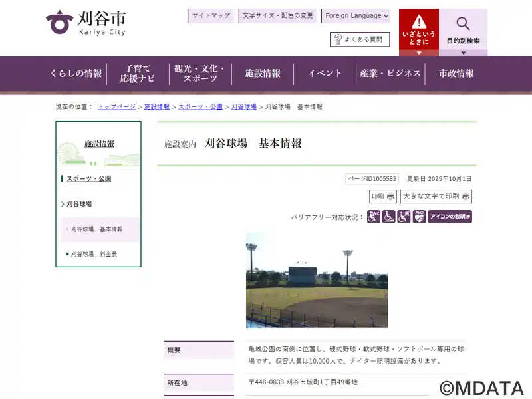Click the トップページ breadcrumb link
This screenshot has height=399, width=532.
tap(116, 107)
